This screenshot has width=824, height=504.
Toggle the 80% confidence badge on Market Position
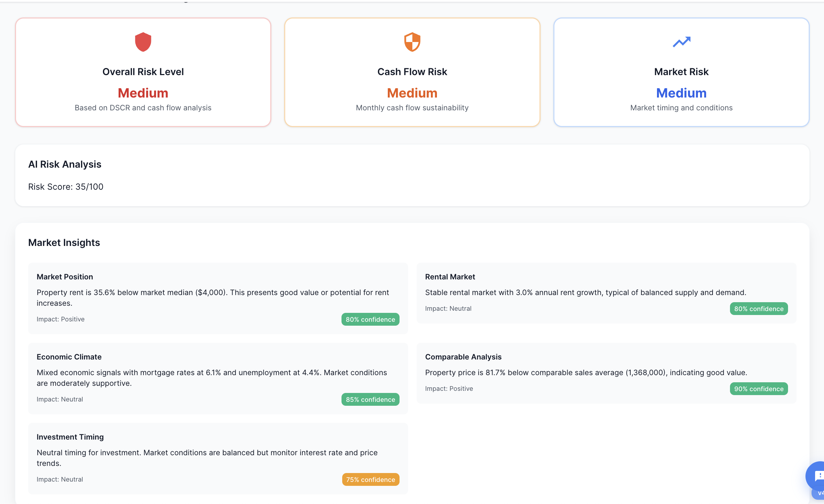[x=370, y=319]
